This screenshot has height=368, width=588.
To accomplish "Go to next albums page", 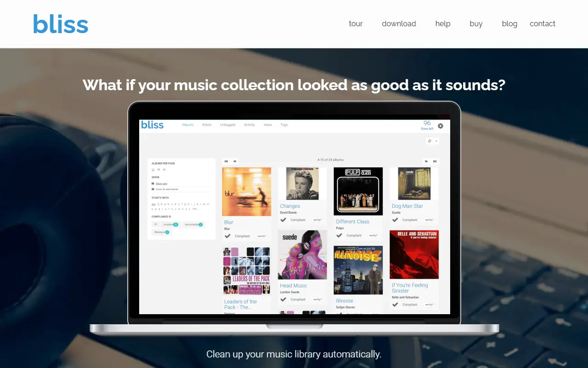I will 426,161.
